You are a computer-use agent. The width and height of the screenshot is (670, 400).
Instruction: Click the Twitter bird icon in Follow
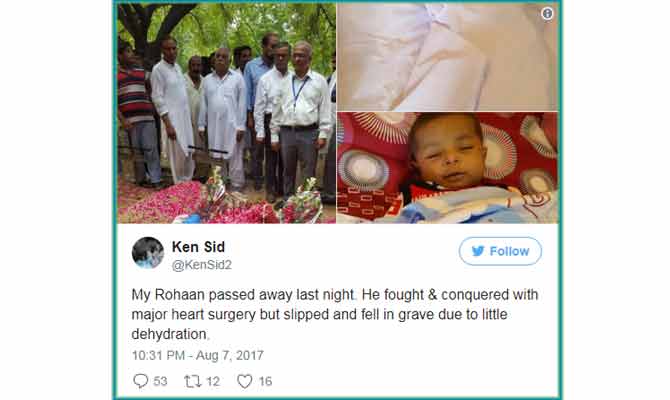(478, 251)
